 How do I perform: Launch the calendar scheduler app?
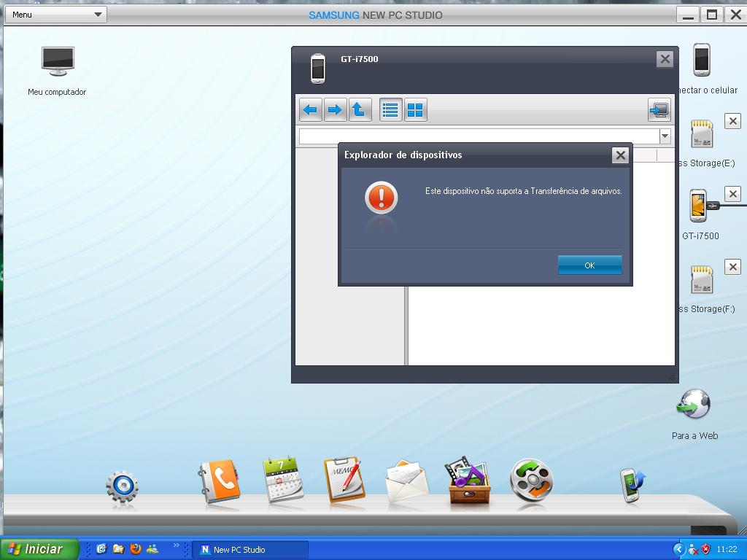(x=283, y=480)
